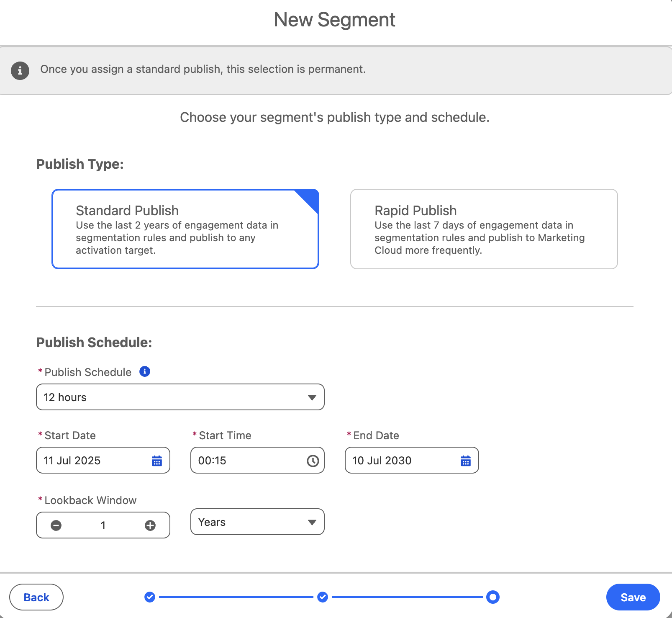This screenshot has height=618, width=672.
Task: Jump to the second completed progress step
Action: [323, 597]
